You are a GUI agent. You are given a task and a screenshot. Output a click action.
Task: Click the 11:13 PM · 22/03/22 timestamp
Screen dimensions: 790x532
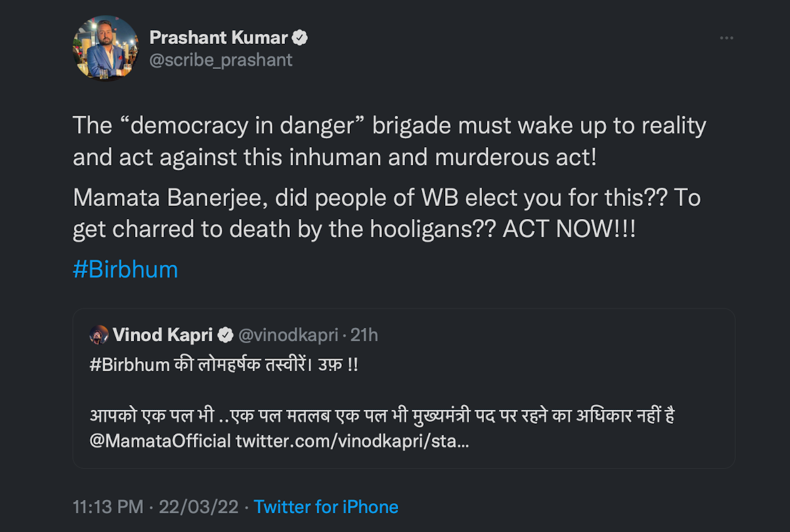point(155,506)
